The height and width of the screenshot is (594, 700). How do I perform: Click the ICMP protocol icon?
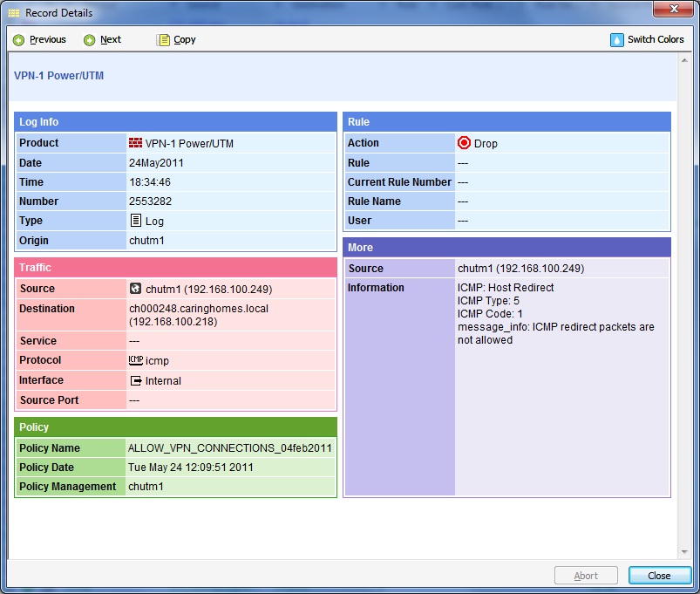click(136, 360)
